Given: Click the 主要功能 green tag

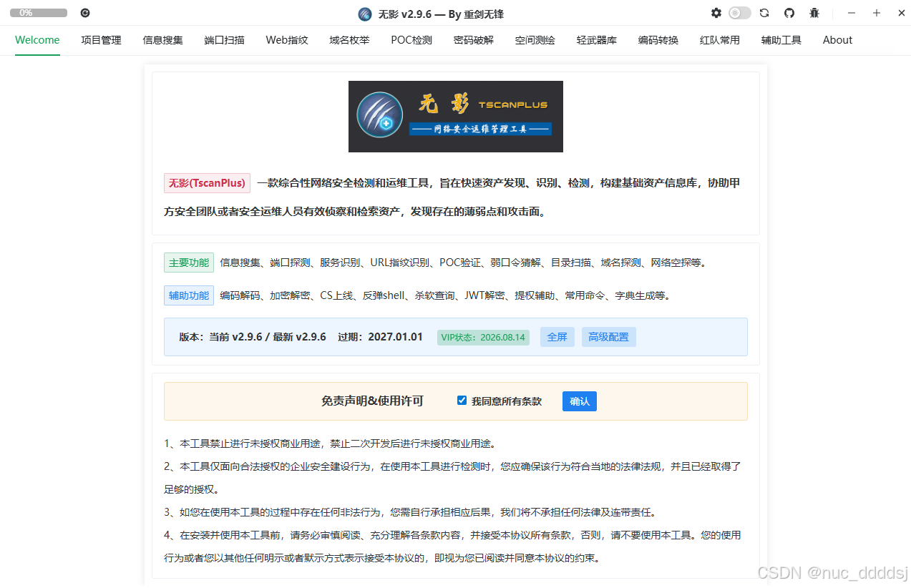Looking at the screenshot, I should tap(189, 263).
